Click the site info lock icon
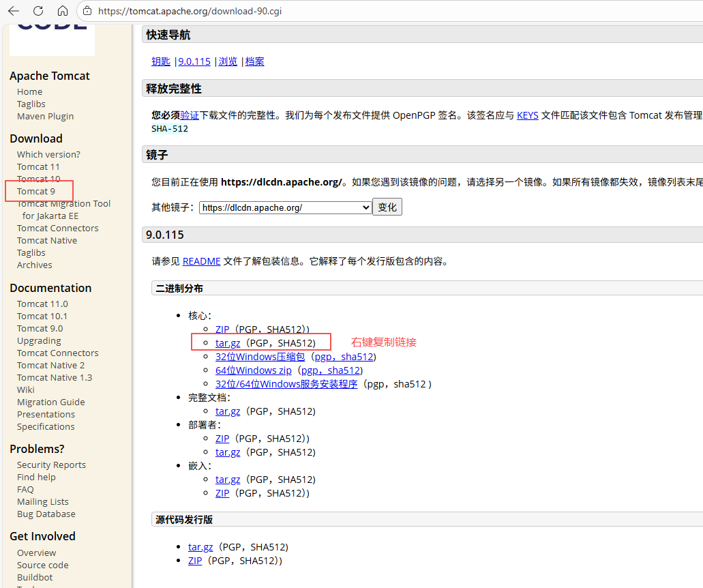 [87, 11]
